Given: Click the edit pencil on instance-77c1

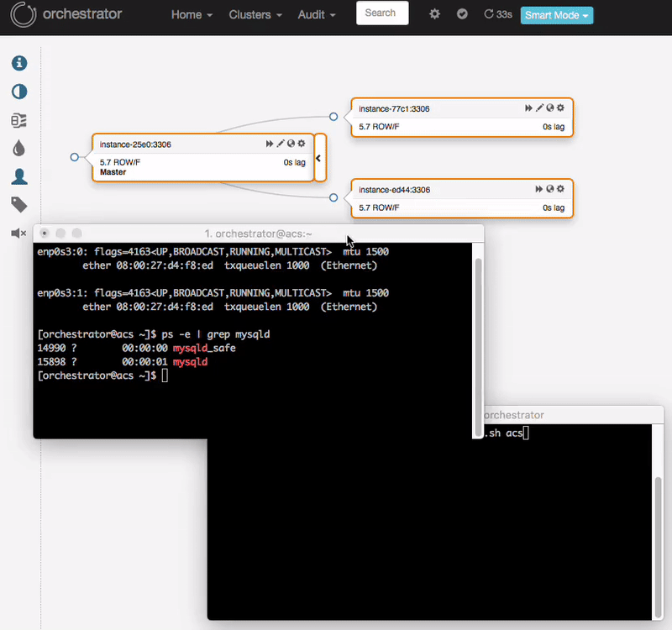Looking at the screenshot, I should tap(540, 108).
